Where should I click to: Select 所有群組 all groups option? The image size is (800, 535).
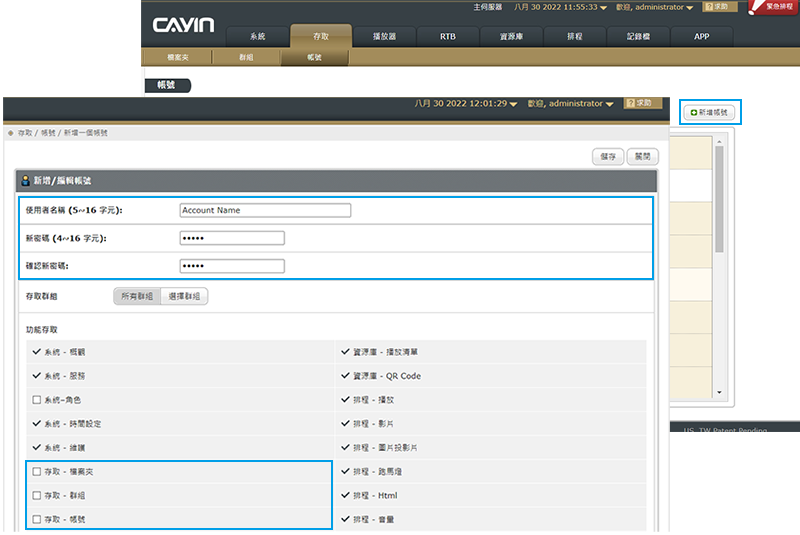coord(137,296)
